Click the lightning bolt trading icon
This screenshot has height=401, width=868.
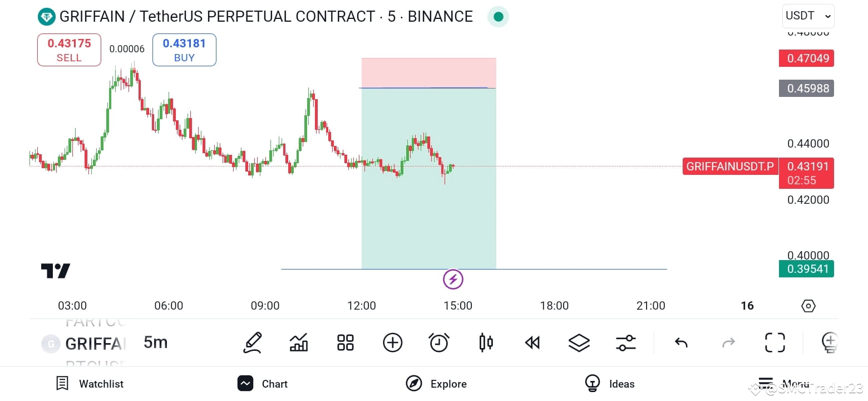point(452,279)
